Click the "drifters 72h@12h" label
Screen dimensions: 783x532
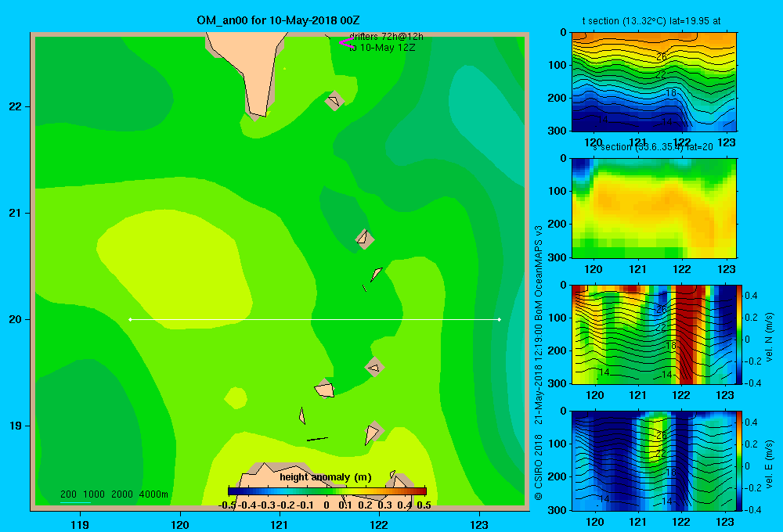coord(386,37)
